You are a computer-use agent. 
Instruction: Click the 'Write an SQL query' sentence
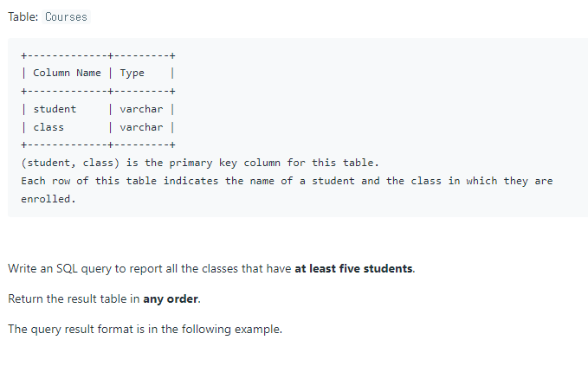[211, 268]
